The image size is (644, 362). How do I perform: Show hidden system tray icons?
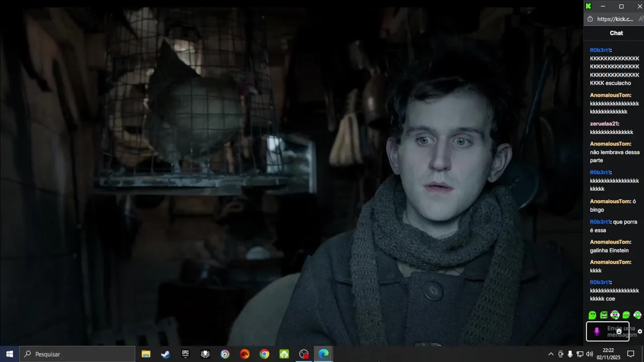tap(551, 354)
